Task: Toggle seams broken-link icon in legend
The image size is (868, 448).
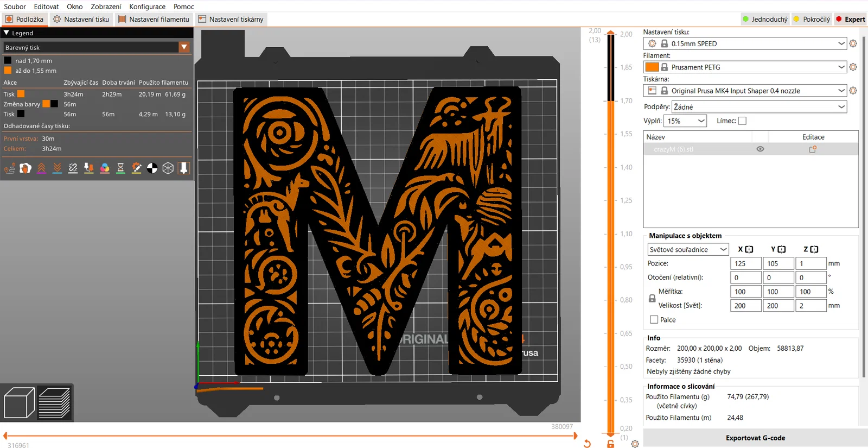Action: coord(73,168)
